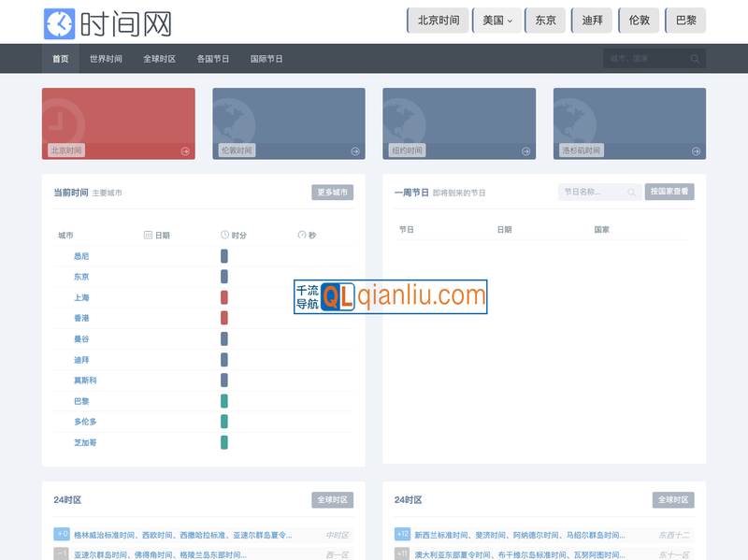Viewport: 748px width, 560px height.
Task: Click the +12 time zone badge
Action: 402,535
